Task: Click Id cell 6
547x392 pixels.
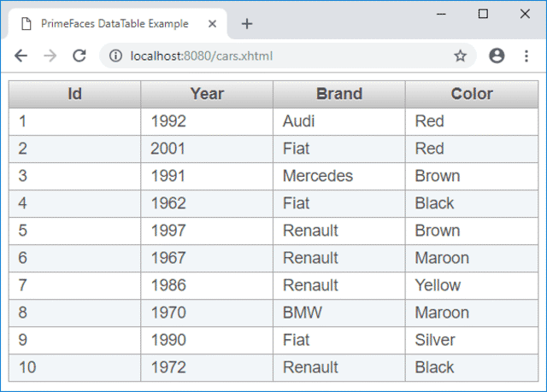Action: pyautogui.click(x=74, y=258)
